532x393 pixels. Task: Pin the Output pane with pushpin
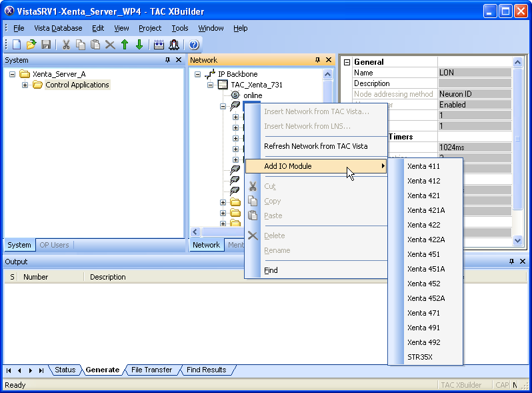point(511,261)
